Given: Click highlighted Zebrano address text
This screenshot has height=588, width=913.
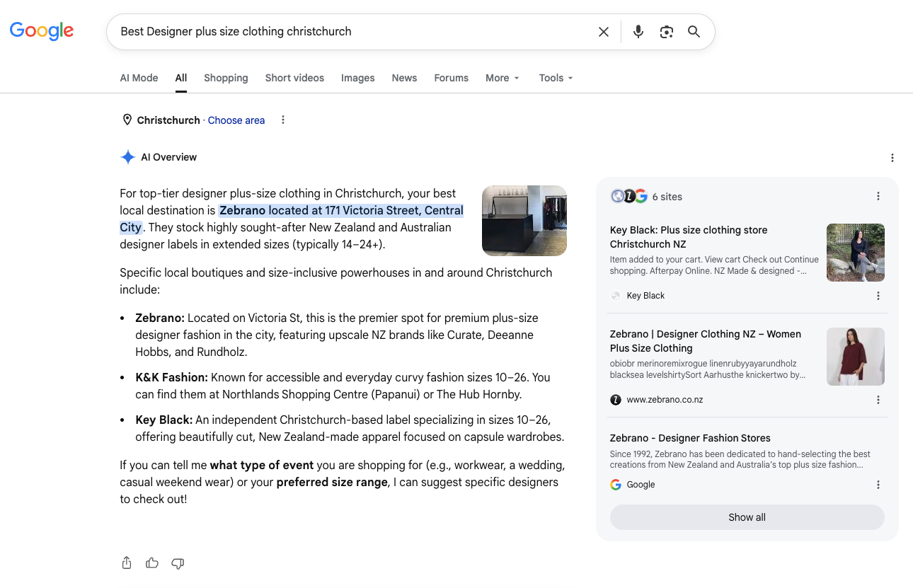Looking at the screenshot, I should [292, 219].
